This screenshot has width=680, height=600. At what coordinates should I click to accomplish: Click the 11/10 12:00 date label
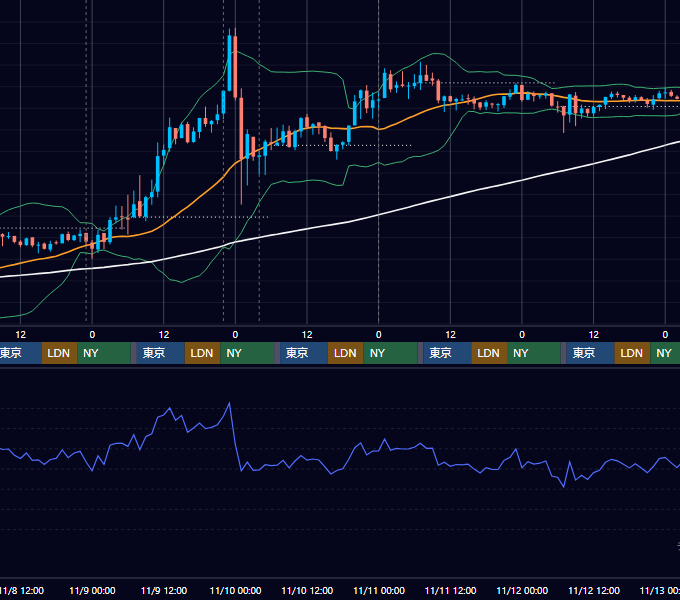pyautogui.click(x=307, y=590)
